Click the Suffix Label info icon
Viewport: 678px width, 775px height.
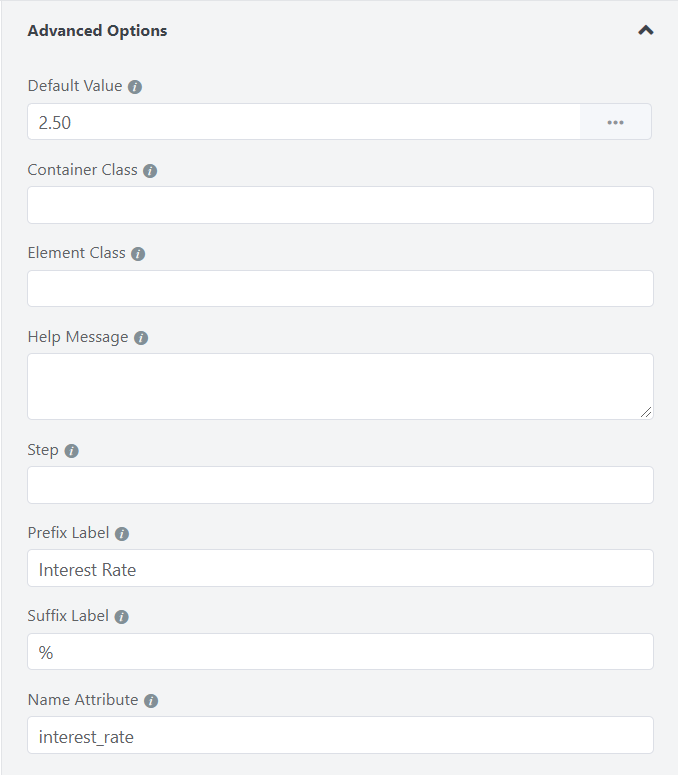click(122, 617)
